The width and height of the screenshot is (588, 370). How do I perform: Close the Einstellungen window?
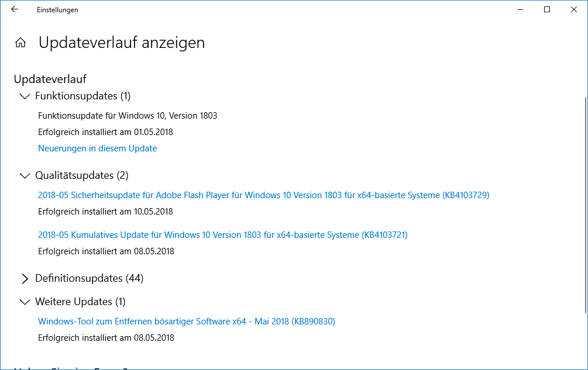(x=574, y=10)
